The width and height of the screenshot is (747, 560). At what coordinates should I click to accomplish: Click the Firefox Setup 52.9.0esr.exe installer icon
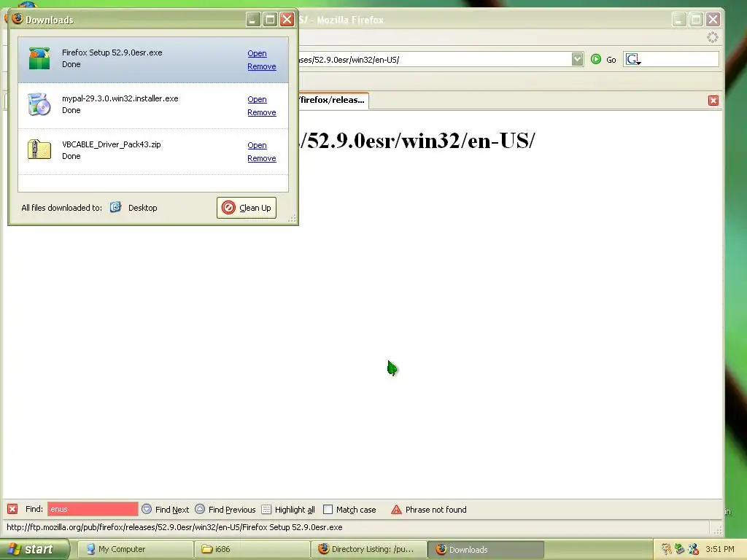[x=39, y=58]
